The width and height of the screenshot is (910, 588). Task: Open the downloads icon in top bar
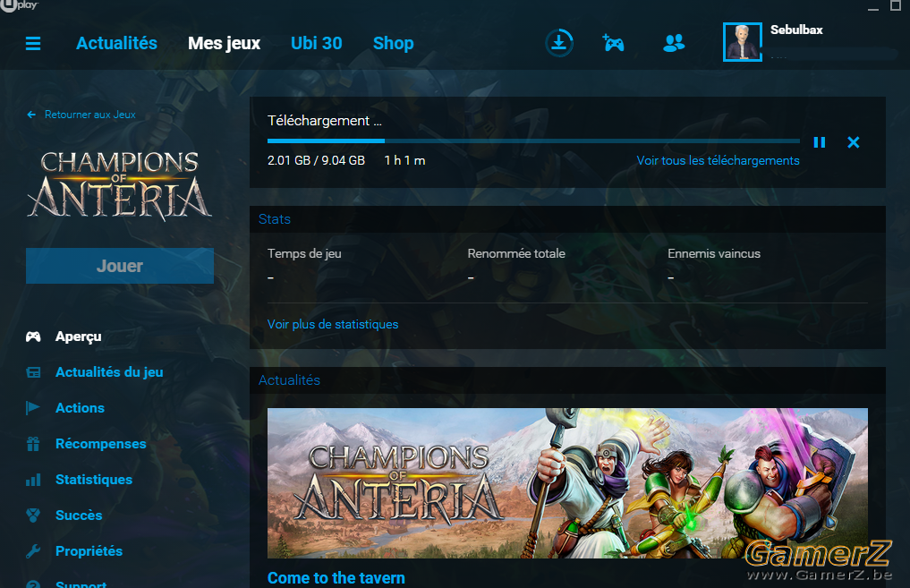pyautogui.click(x=559, y=43)
